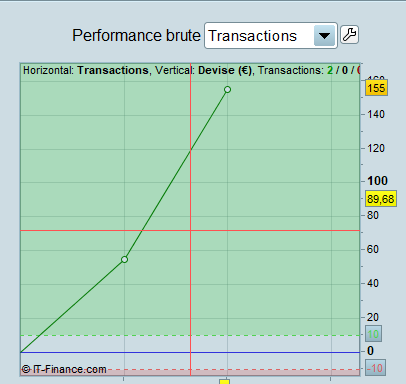Click the green winning transactions count 2
This screenshot has width=406, height=384.
coord(330,70)
